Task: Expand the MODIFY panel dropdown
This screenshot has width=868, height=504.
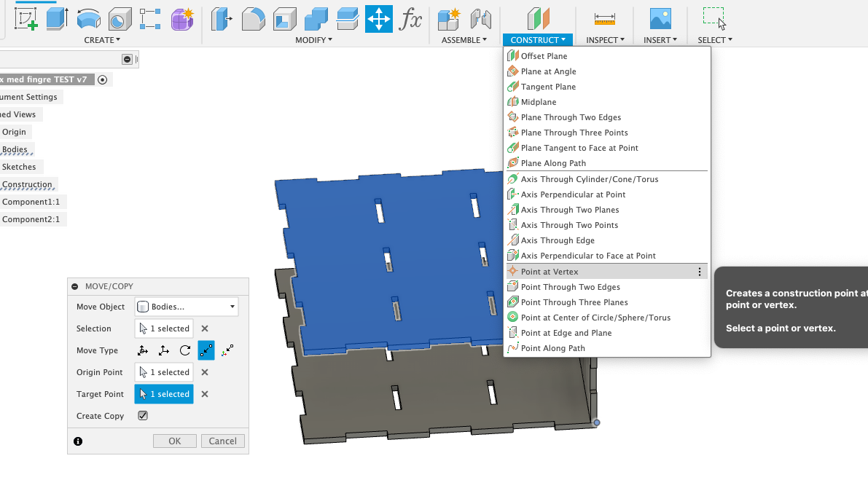Action: tap(314, 39)
